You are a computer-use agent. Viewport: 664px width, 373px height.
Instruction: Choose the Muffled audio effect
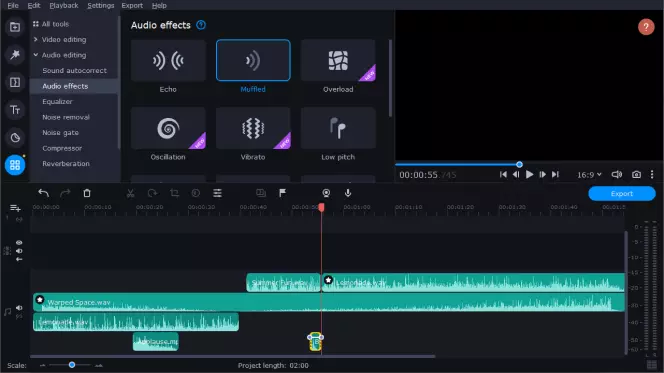click(x=253, y=61)
